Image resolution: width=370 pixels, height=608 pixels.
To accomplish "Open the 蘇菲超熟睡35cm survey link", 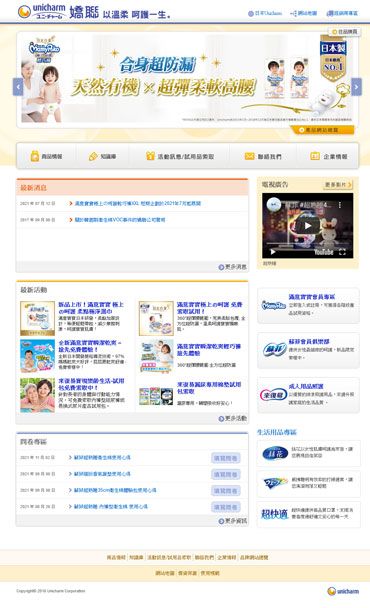I will [x=115, y=490].
